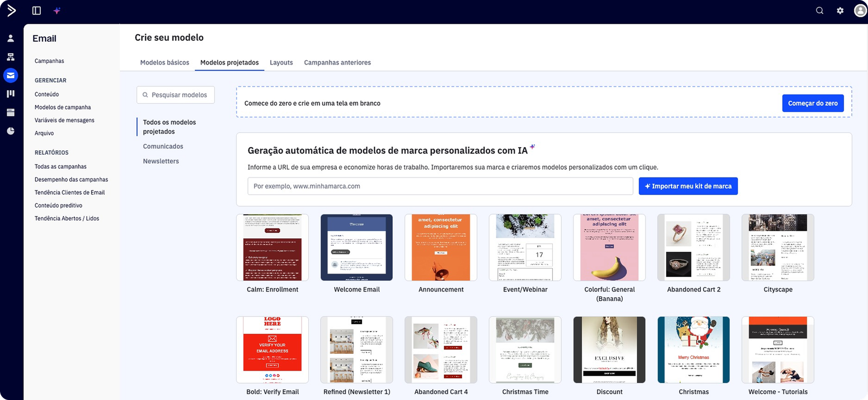Open the settings gear icon
The height and width of the screenshot is (400, 868).
click(840, 10)
